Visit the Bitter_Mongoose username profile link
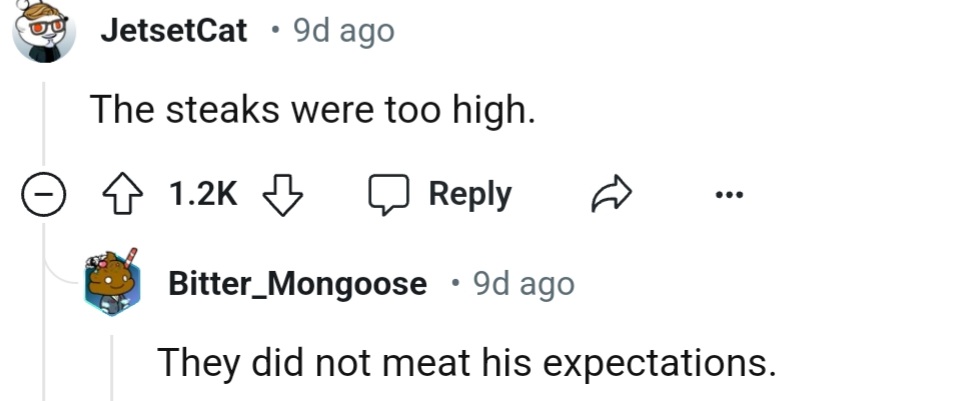This screenshot has height=401, width=973. pos(297,285)
